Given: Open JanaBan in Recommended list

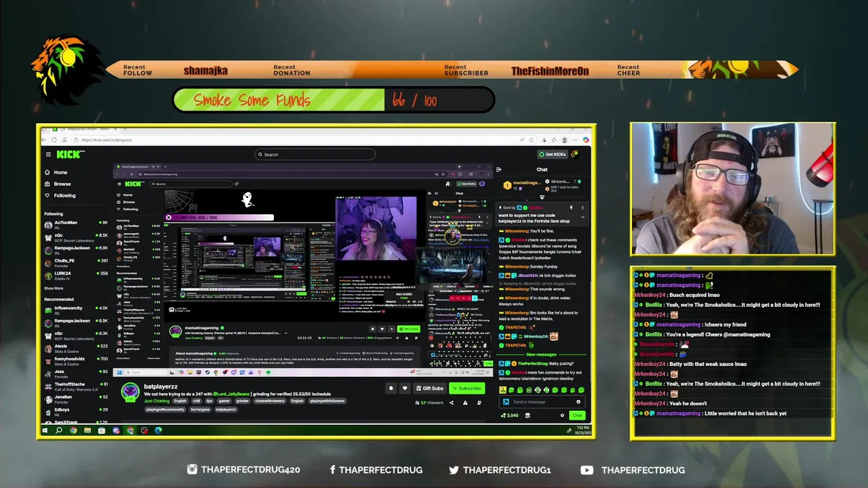Looking at the screenshot, I should point(76,399).
